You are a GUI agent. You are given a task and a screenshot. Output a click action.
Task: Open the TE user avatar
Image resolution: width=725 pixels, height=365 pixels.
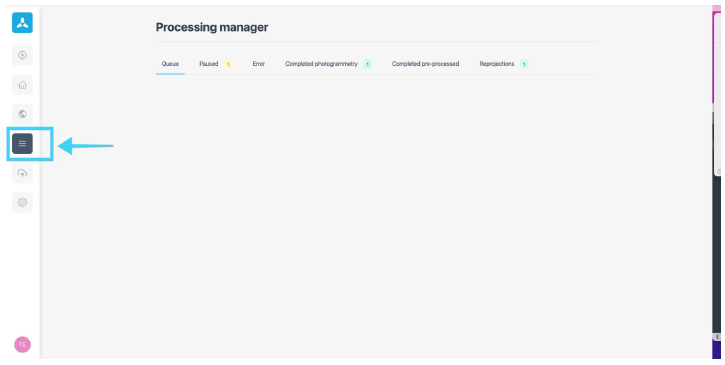(x=22, y=345)
